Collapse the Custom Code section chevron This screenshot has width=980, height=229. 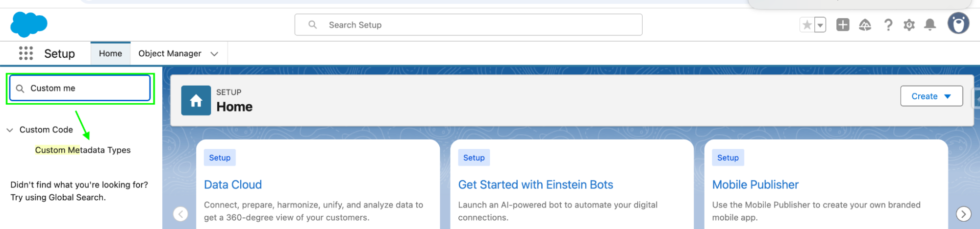[10, 130]
